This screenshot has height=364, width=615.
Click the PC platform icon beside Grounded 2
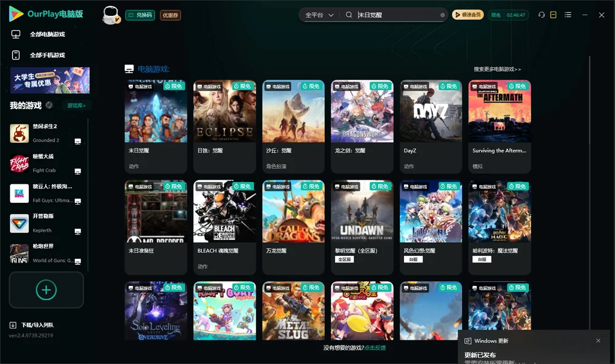tap(77, 141)
